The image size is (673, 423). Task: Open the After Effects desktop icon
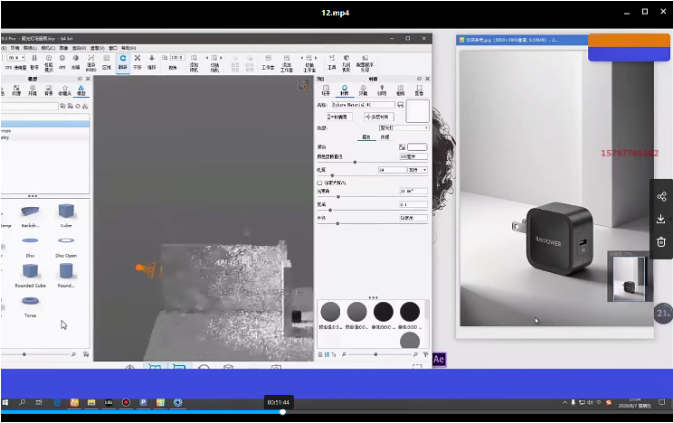pos(439,359)
